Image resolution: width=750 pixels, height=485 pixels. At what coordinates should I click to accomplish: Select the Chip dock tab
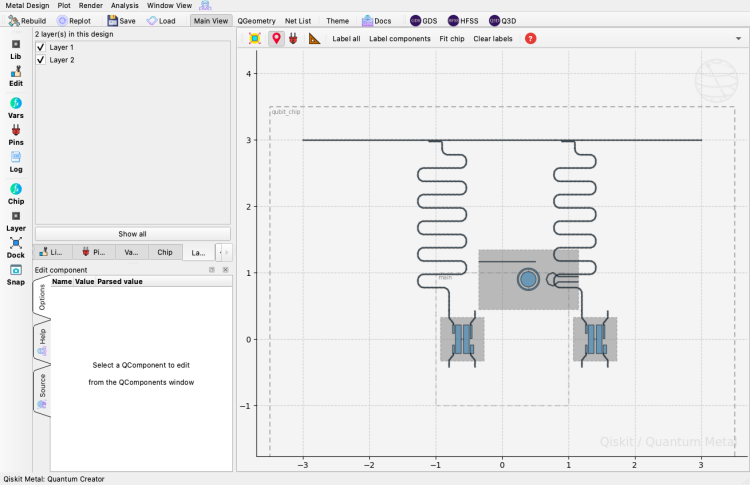tap(165, 252)
